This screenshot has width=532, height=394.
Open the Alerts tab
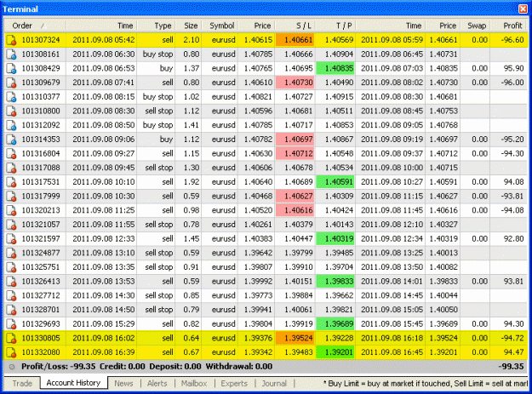click(x=157, y=384)
